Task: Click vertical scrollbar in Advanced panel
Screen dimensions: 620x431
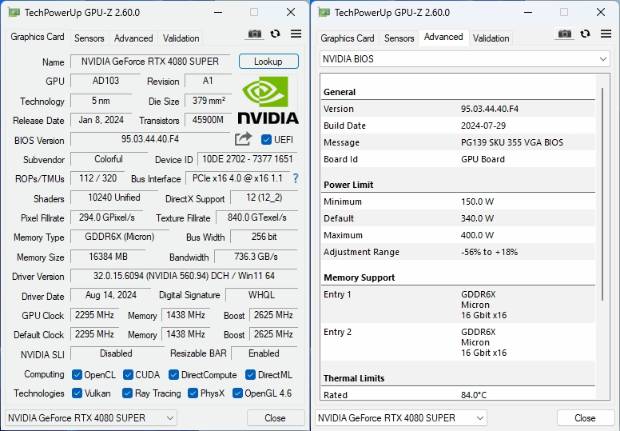Action: [602, 194]
